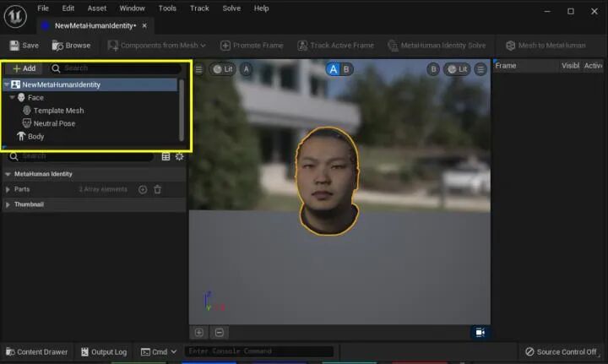Click the Visible column header
This screenshot has width=608, height=364.
pos(570,66)
